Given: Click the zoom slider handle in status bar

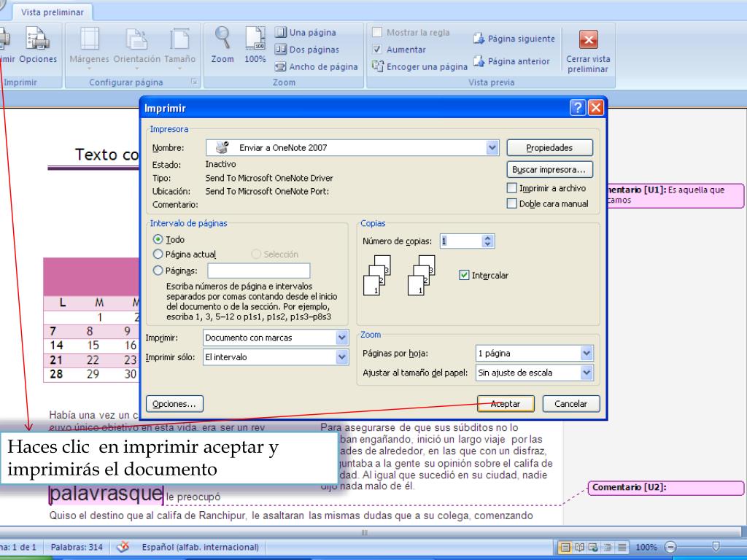Looking at the screenshot, I should [x=716, y=547].
